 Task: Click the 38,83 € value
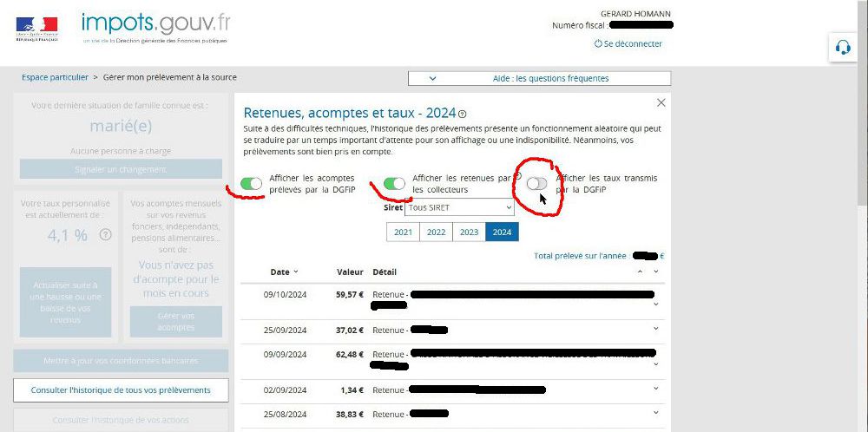349,415
